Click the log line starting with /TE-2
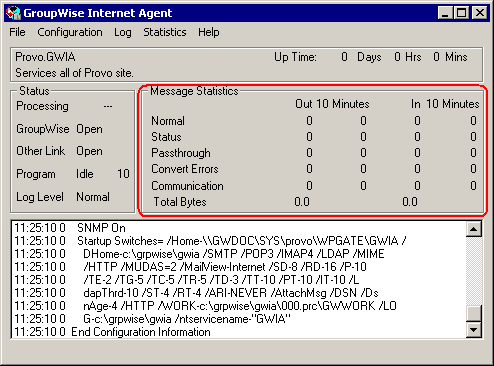The width and height of the screenshot is (494, 366). point(187,280)
